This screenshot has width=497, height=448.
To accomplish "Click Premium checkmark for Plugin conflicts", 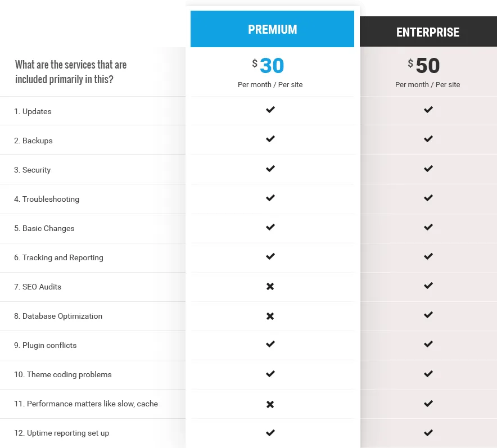I will 270,344.
